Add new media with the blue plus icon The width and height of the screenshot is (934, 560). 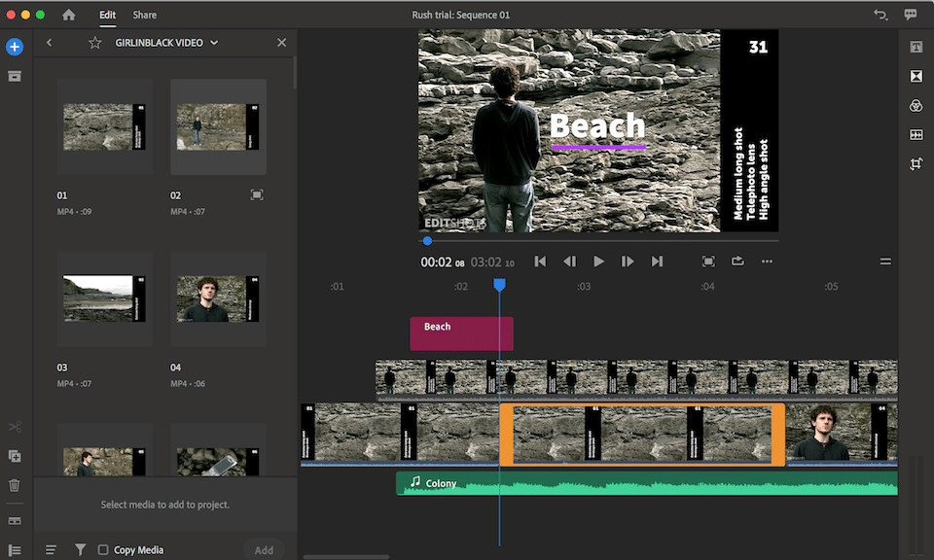click(x=13, y=46)
